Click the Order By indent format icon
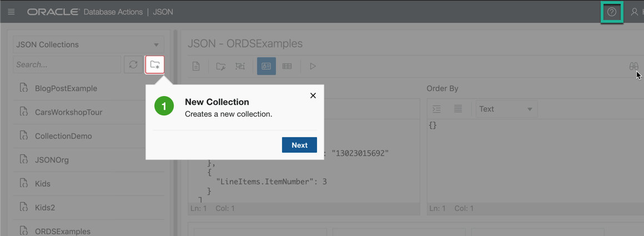This screenshot has height=236, width=644. coord(436,109)
